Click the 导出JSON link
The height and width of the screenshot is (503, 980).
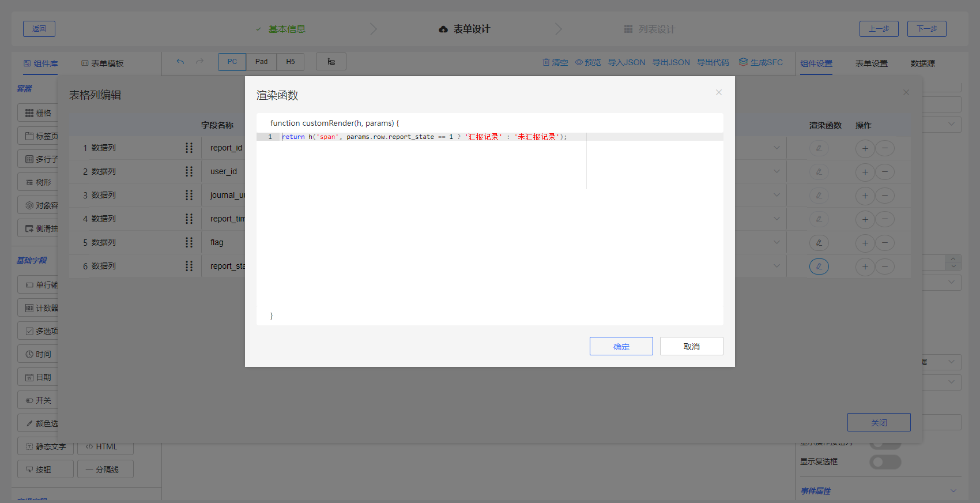[671, 62]
